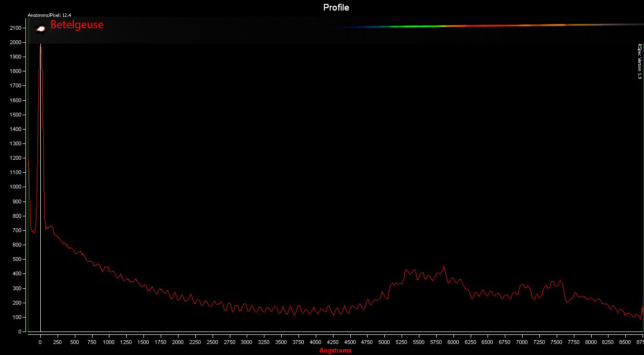Click the 7000 tick label on x-axis
Screen dimensions: 644x355
click(522, 343)
